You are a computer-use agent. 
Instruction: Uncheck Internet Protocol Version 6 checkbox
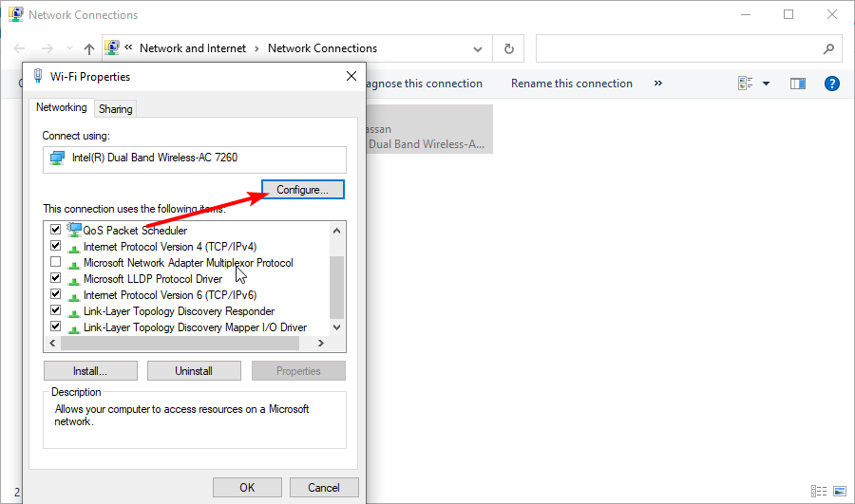(x=56, y=294)
